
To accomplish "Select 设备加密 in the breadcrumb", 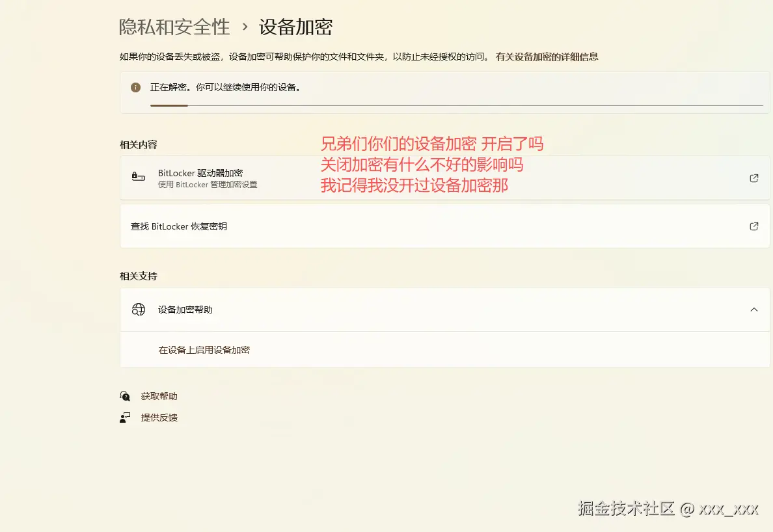I will click(296, 27).
